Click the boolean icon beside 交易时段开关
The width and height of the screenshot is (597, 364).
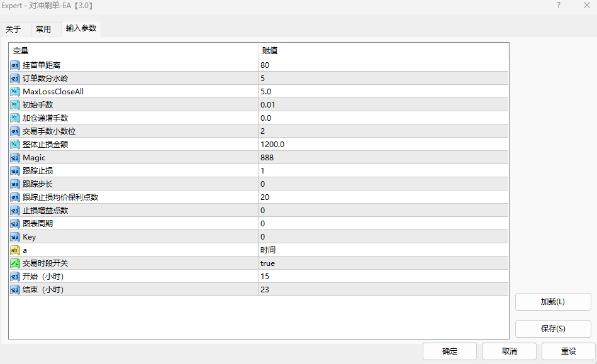pyautogui.click(x=15, y=263)
